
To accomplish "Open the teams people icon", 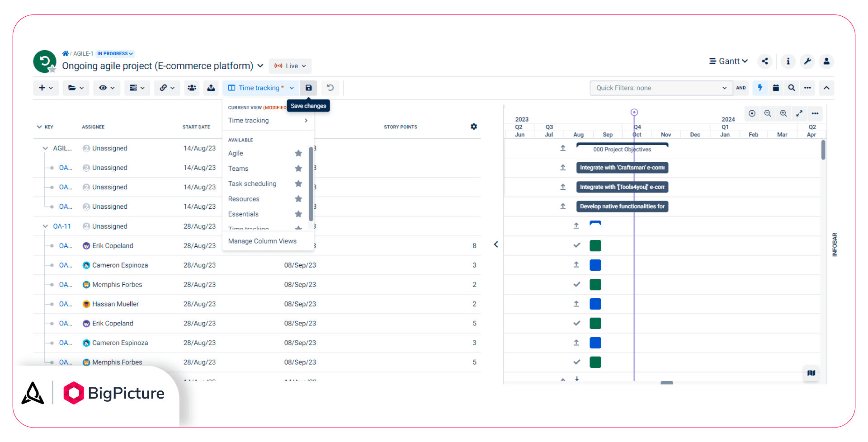I will pos(192,88).
